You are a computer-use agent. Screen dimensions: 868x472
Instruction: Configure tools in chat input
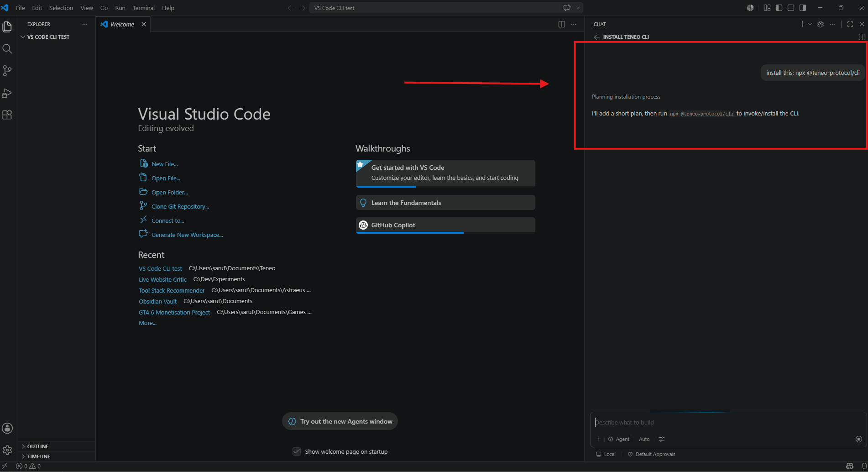click(662, 439)
